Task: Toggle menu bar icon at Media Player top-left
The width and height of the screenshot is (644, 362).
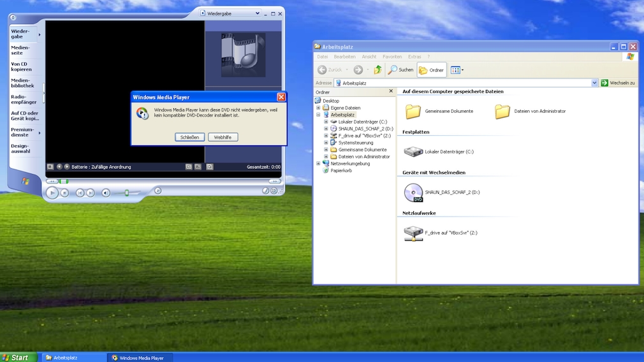Action: point(13,17)
